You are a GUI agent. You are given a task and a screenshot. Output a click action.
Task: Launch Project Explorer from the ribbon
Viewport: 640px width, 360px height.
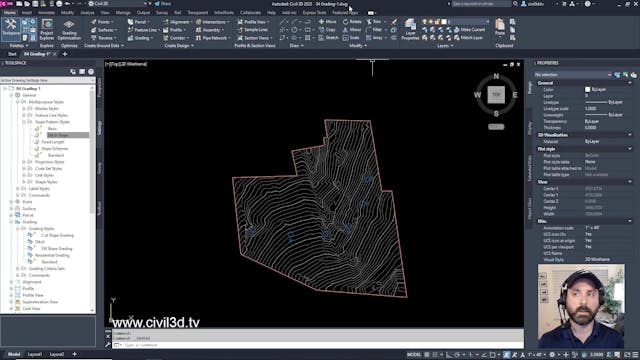[x=47, y=29]
